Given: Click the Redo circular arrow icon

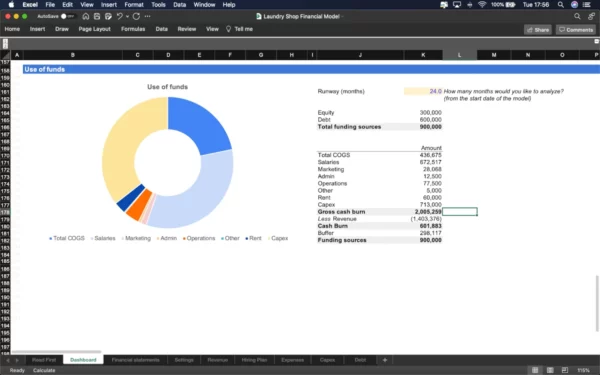Looking at the screenshot, I should [x=136, y=16].
